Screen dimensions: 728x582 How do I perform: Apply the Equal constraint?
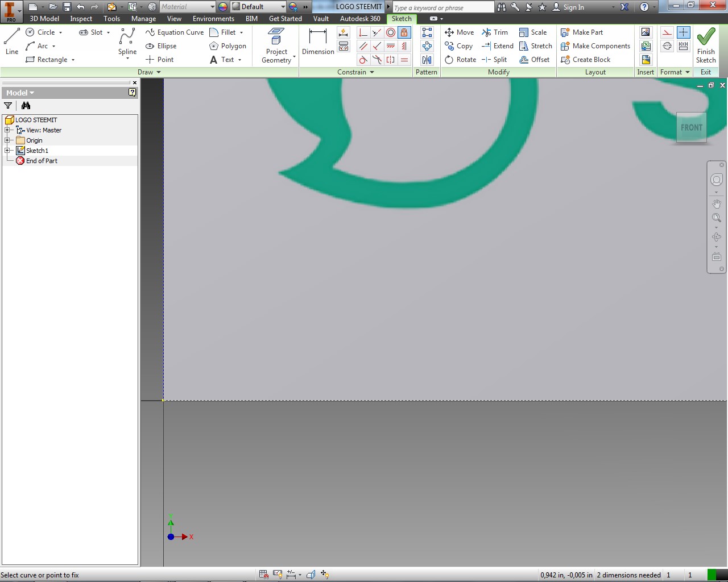[404, 60]
